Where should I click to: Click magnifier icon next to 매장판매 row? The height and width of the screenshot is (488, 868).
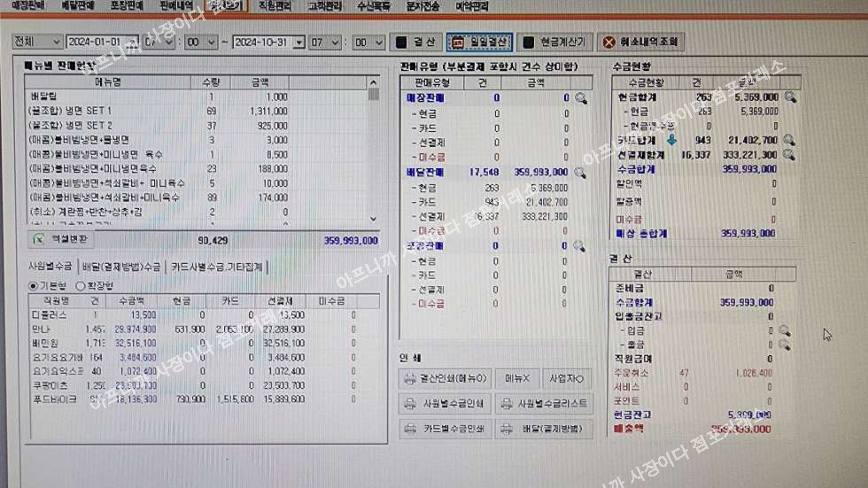coord(580,99)
